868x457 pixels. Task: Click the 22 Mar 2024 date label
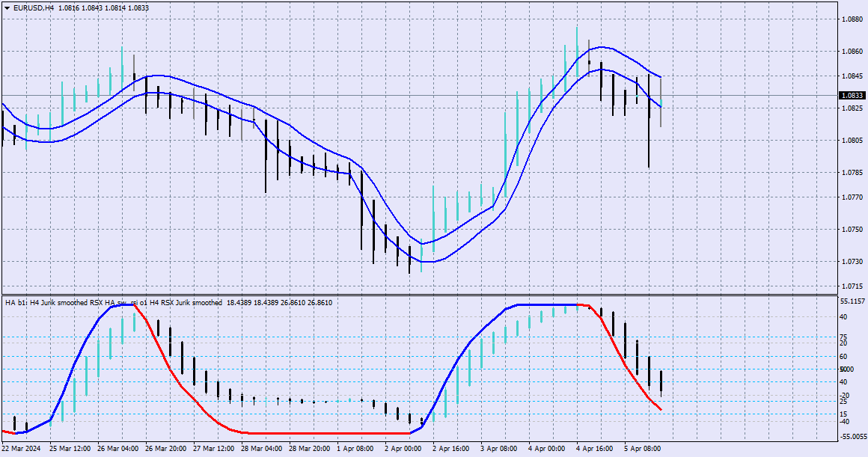click(x=21, y=449)
